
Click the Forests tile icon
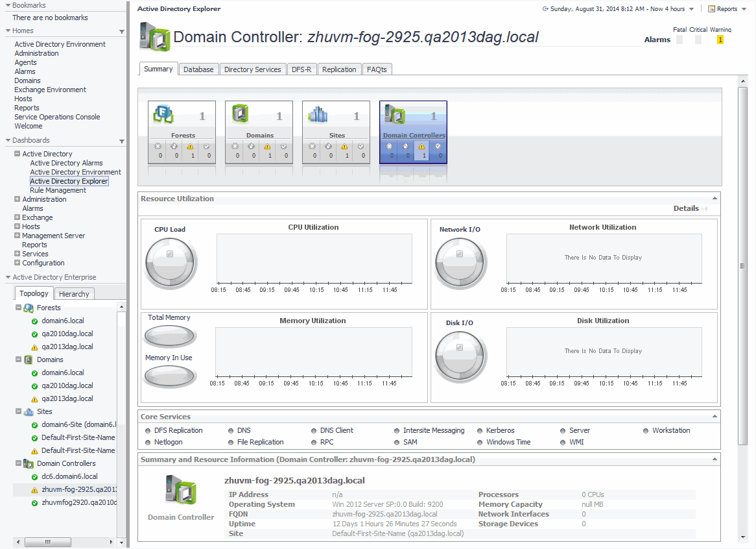pyautogui.click(x=164, y=116)
